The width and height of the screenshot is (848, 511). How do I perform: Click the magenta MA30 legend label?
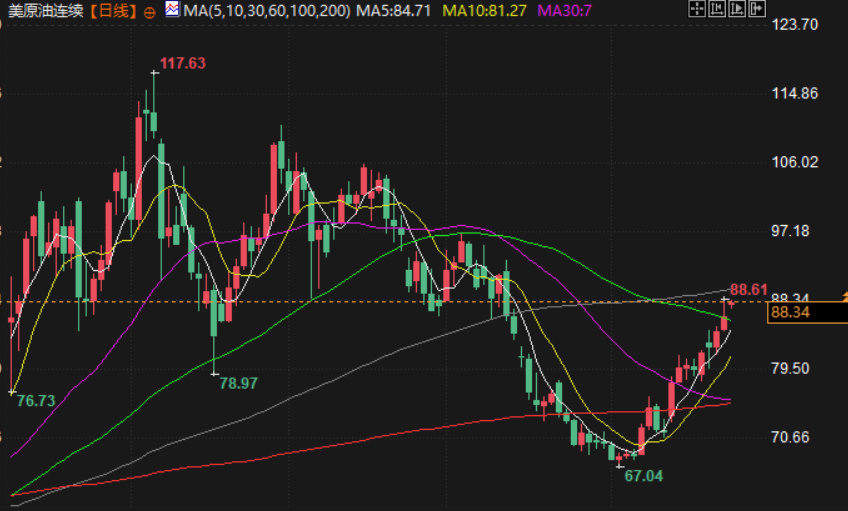click(x=565, y=10)
